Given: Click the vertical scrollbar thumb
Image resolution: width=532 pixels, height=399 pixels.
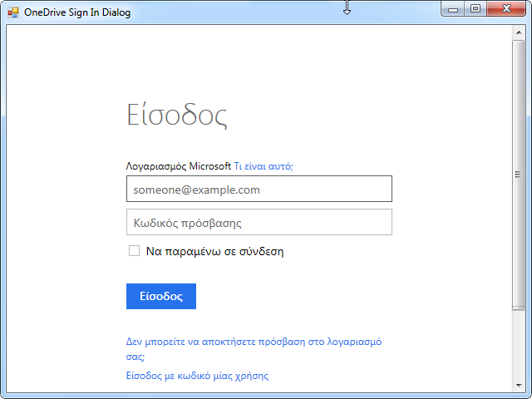Looking at the screenshot, I should click(x=518, y=175).
